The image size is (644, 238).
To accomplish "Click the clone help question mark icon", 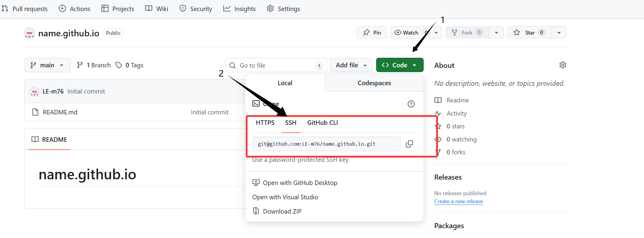I will (x=411, y=104).
